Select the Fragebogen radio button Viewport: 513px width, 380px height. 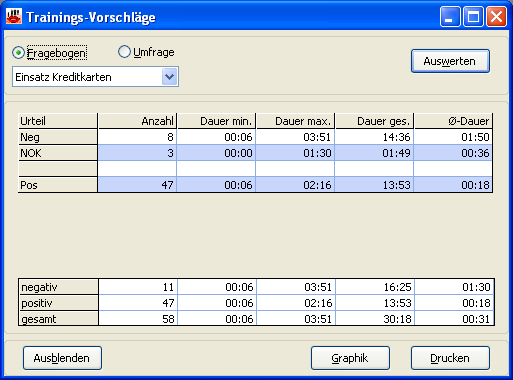tap(18, 53)
